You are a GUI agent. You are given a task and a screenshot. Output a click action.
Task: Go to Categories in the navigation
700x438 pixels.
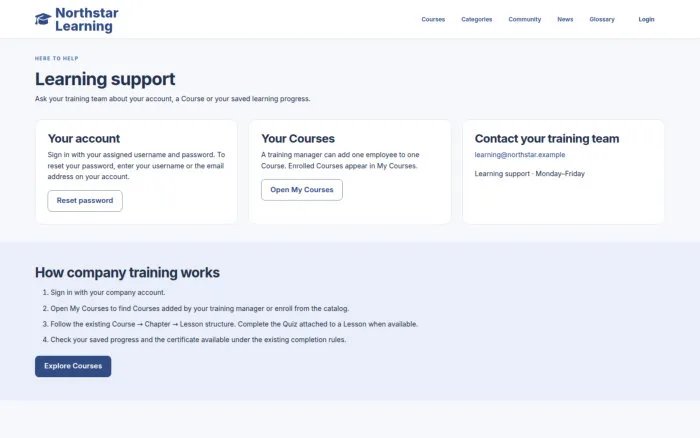tap(476, 19)
